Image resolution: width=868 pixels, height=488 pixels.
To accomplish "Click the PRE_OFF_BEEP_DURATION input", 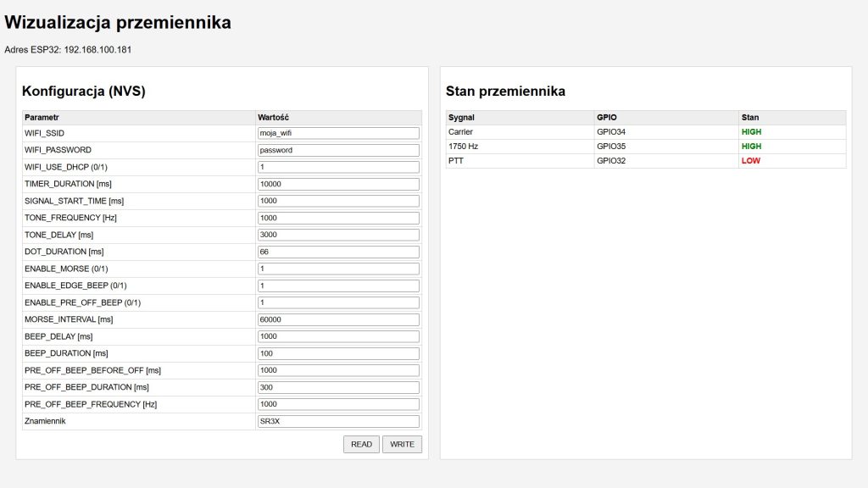I will (338, 387).
